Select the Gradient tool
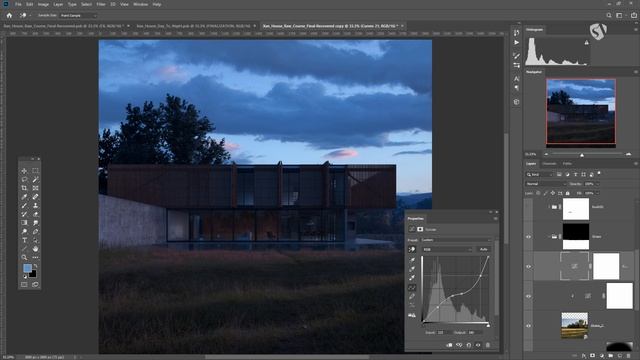640x360 pixels. click(24, 223)
